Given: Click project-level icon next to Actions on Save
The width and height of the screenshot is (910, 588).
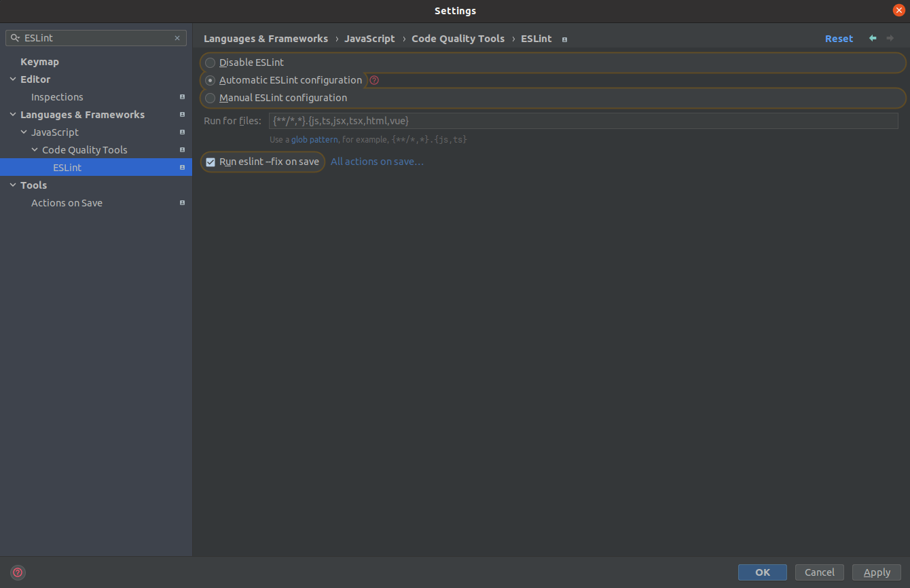Looking at the screenshot, I should click(182, 203).
